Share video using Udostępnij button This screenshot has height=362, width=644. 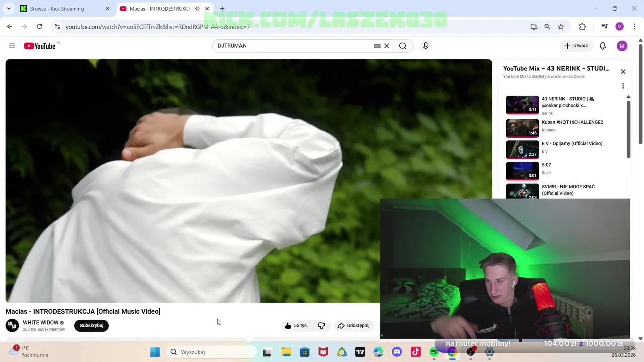click(x=354, y=326)
